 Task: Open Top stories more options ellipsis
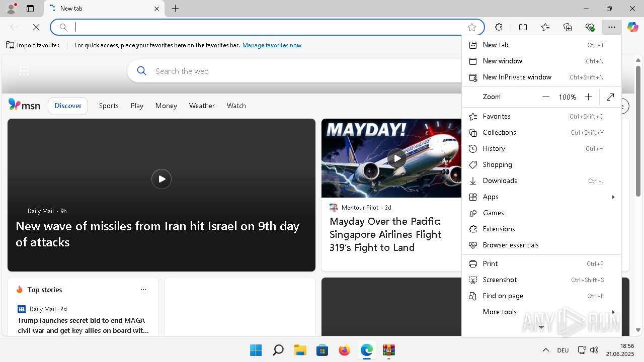pyautogui.click(x=143, y=290)
